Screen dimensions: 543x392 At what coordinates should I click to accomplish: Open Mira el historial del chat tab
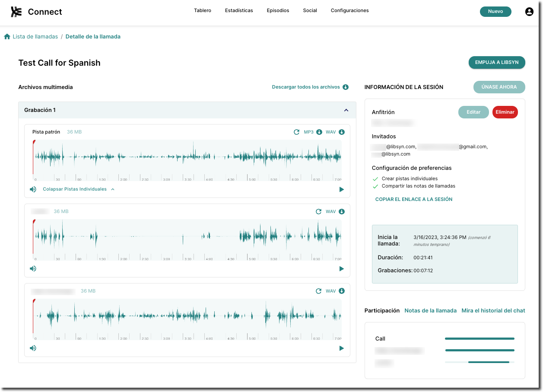[493, 310]
